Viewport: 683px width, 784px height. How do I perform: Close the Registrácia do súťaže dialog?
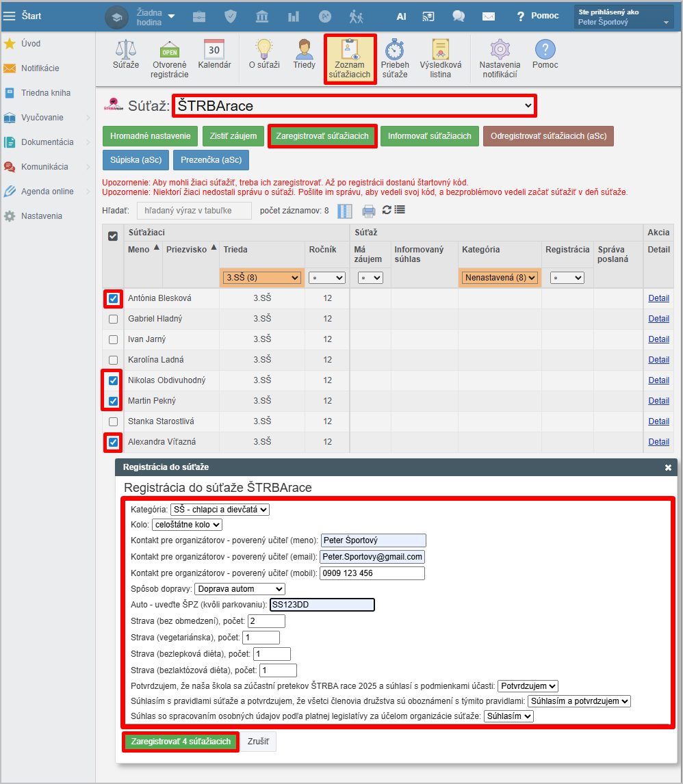pyautogui.click(x=668, y=467)
